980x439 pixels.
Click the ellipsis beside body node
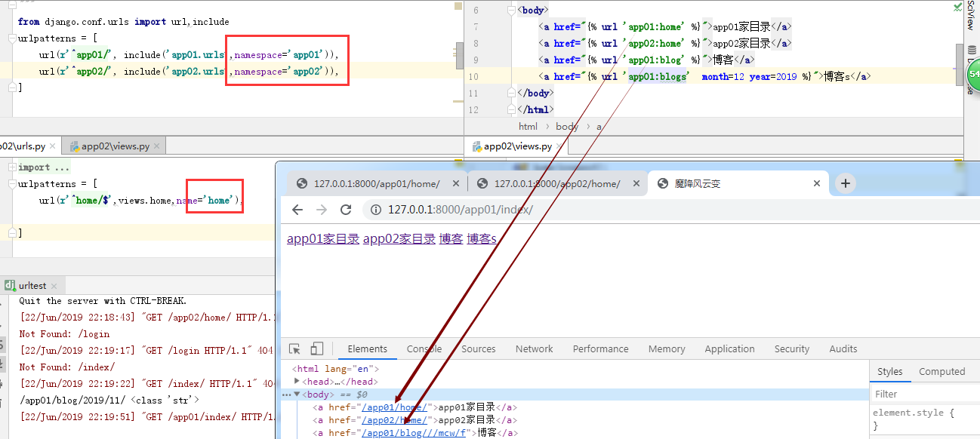pyautogui.click(x=286, y=394)
